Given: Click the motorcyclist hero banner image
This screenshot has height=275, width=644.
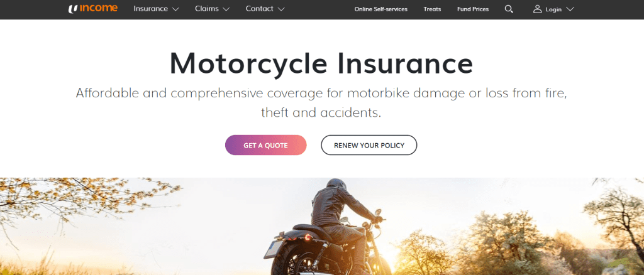Looking at the screenshot, I should point(322,226).
